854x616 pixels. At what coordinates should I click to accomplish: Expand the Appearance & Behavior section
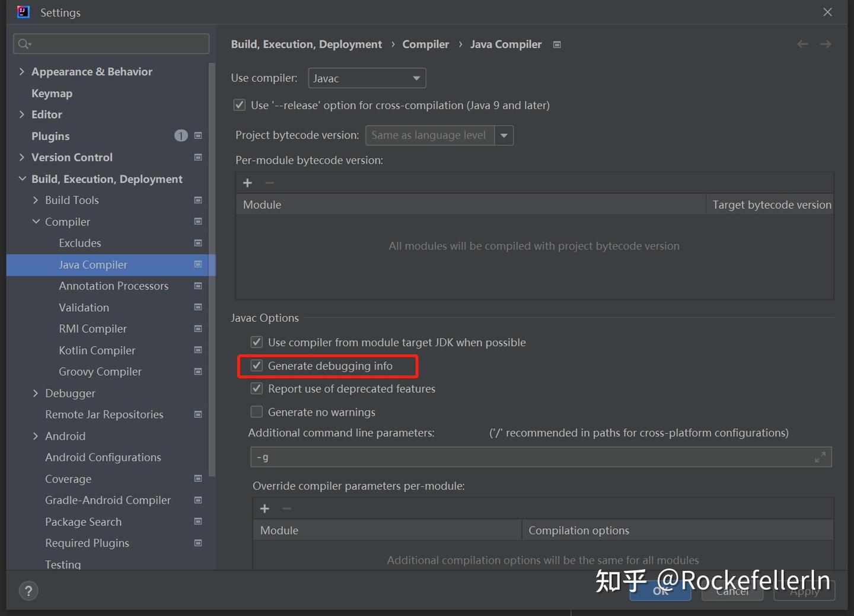coord(21,71)
